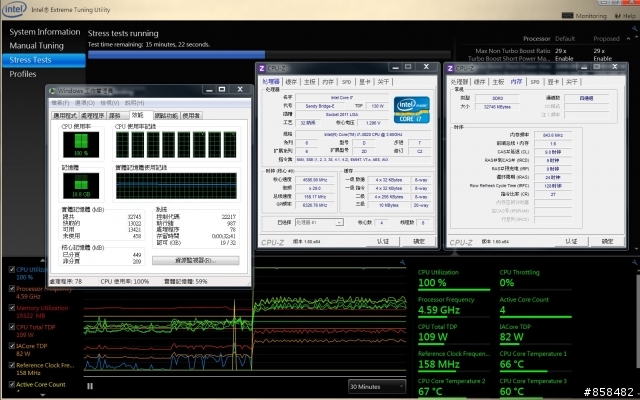Switch to the 效能 tab in Task Manager
Image resolution: width=640 pixels, height=400 pixels.
pyautogui.click(x=139, y=115)
